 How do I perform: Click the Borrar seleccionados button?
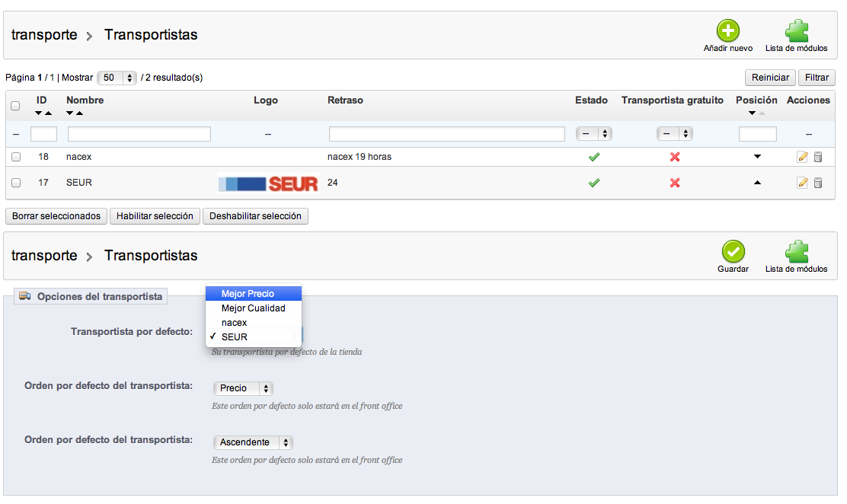(56, 216)
